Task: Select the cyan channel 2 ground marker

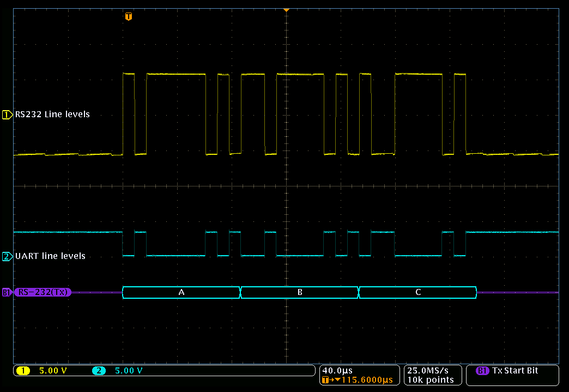Action: pyautogui.click(x=7, y=256)
